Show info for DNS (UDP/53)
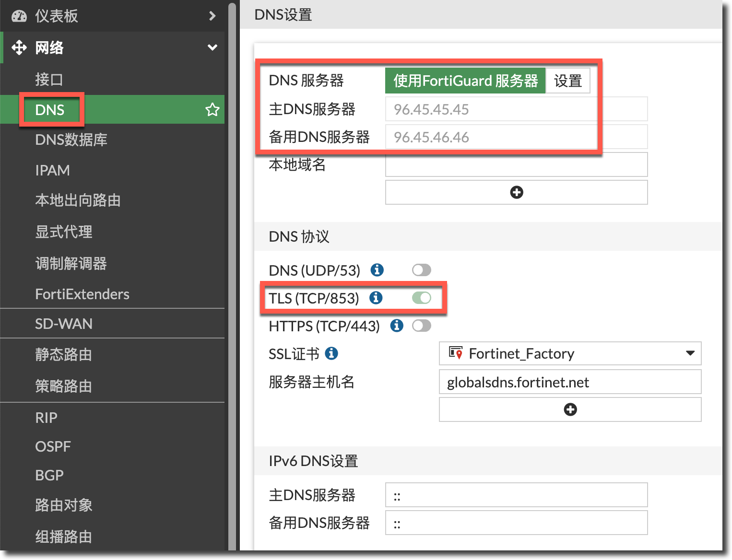The width and height of the screenshot is (732, 560). point(377,270)
